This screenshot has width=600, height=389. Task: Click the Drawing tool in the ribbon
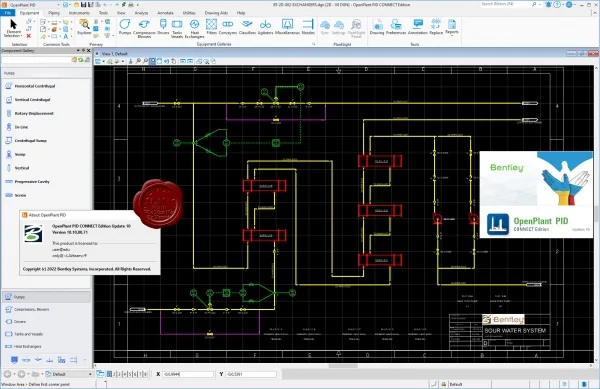[x=377, y=27]
